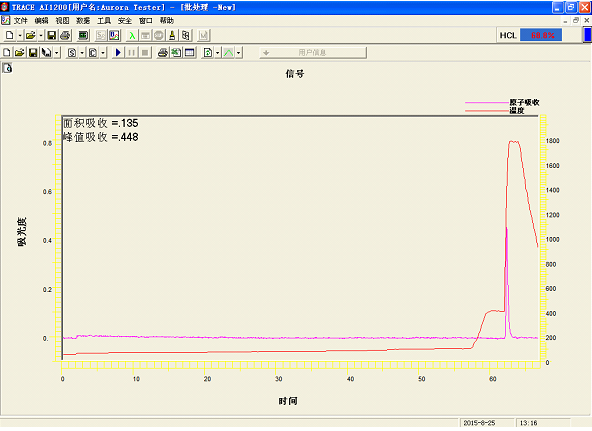This screenshot has width=592, height=431.
Task: Click the blue Play run button
Action: pyautogui.click(x=118, y=52)
